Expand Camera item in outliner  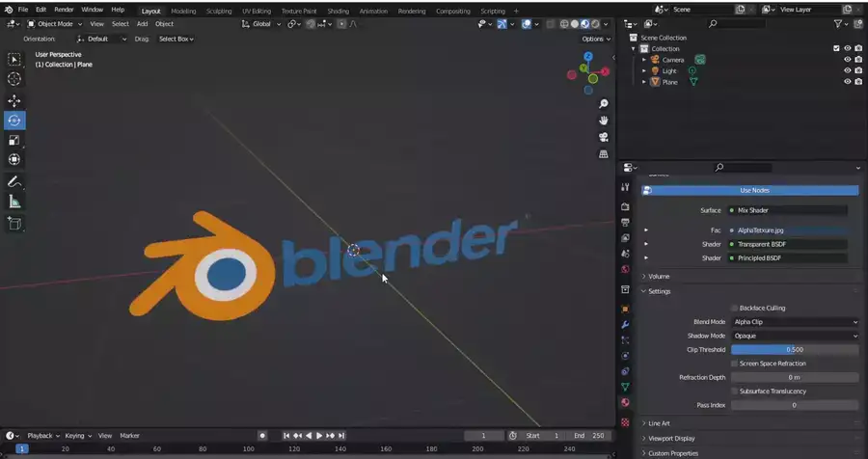pos(644,60)
